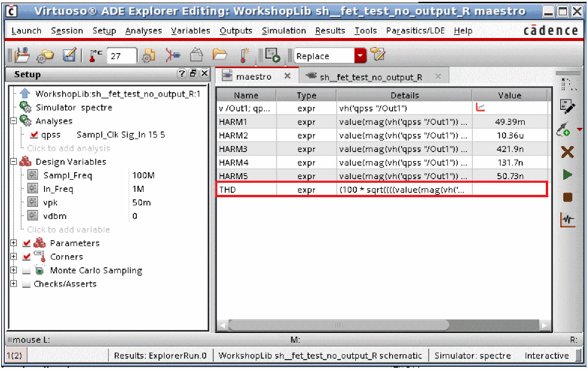Open the Parasitics/LDE menu

[415, 31]
